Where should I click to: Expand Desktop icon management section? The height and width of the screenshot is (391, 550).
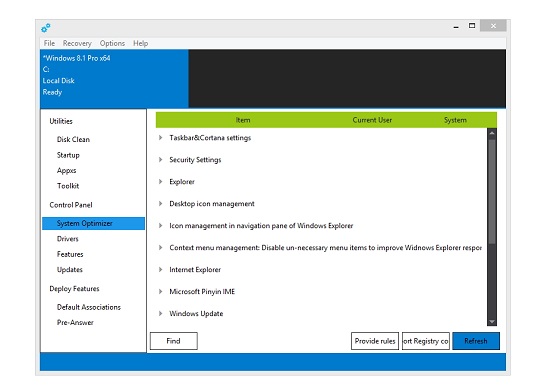pyautogui.click(x=160, y=204)
